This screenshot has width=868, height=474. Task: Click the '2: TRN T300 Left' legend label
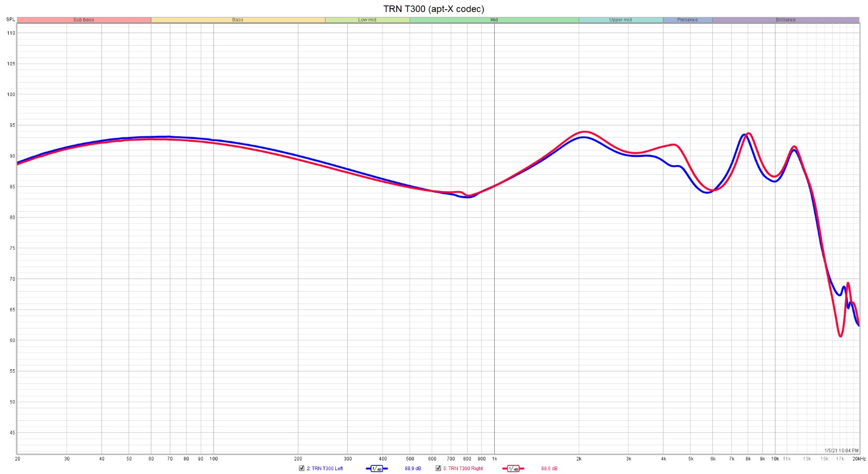point(324,469)
